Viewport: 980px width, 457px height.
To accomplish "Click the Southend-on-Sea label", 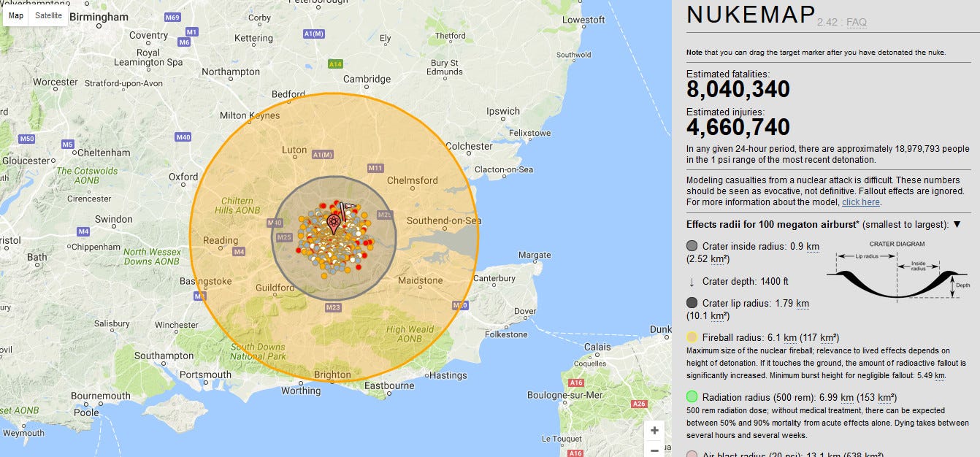I will (444, 220).
